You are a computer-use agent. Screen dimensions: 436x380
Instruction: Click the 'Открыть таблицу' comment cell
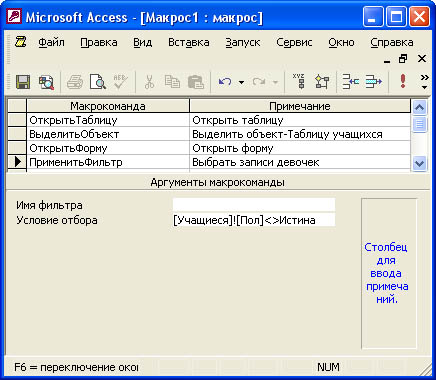[300, 120]
